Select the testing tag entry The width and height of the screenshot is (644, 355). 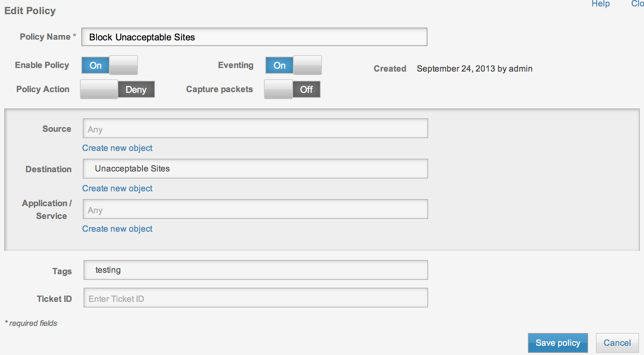(x=108, y=270)
